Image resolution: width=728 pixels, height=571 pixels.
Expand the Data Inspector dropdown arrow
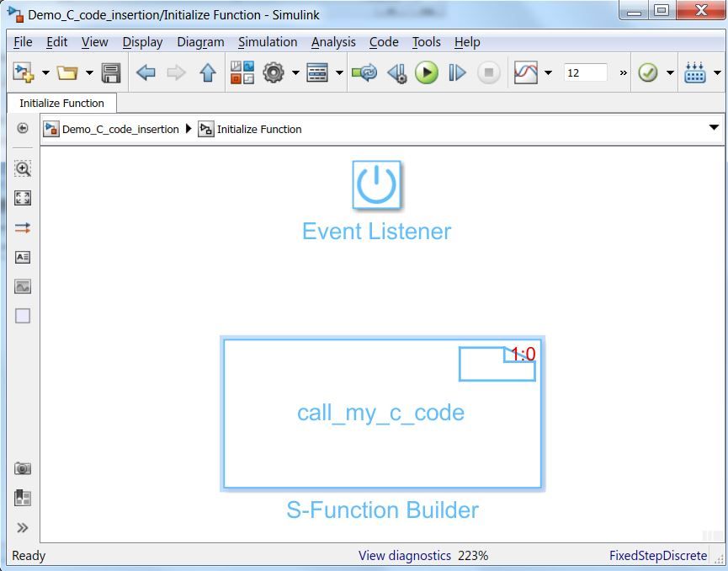[x=548, y=72]
